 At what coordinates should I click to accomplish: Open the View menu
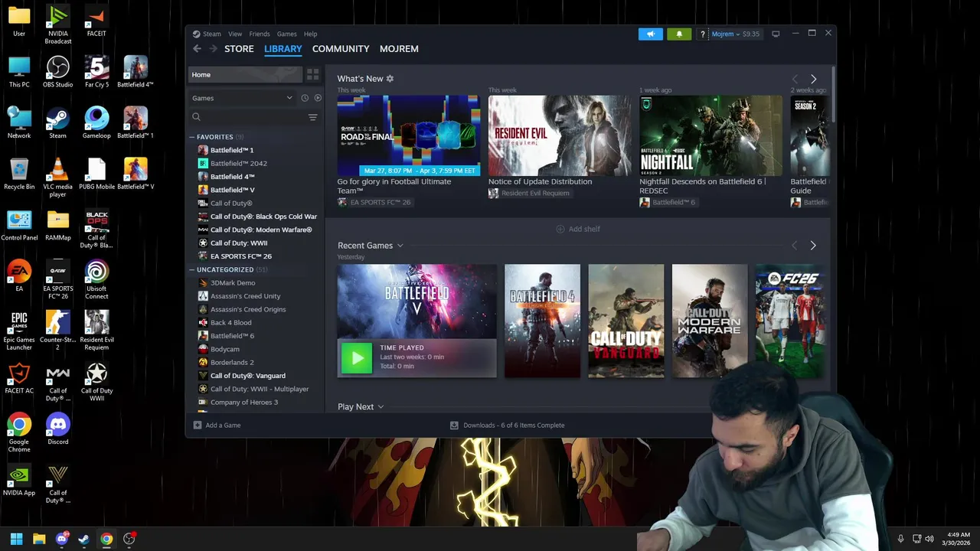coord(235,34)
